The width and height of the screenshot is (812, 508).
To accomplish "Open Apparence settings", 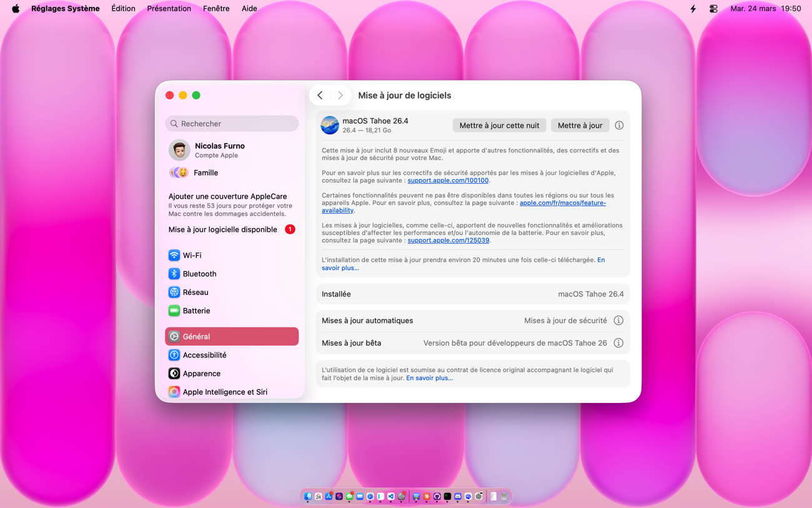I will (x=201, y=374).
